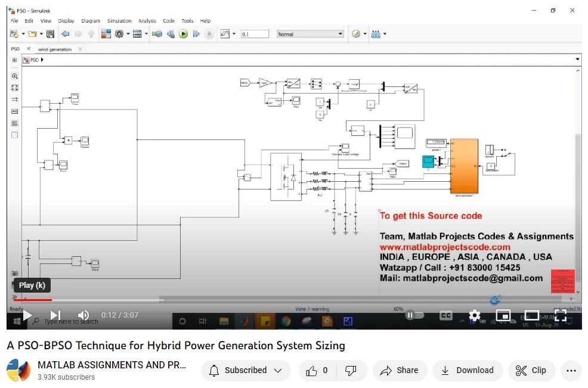
Task: Switch to the wind generation tab
Action: [x=55, y=49]
